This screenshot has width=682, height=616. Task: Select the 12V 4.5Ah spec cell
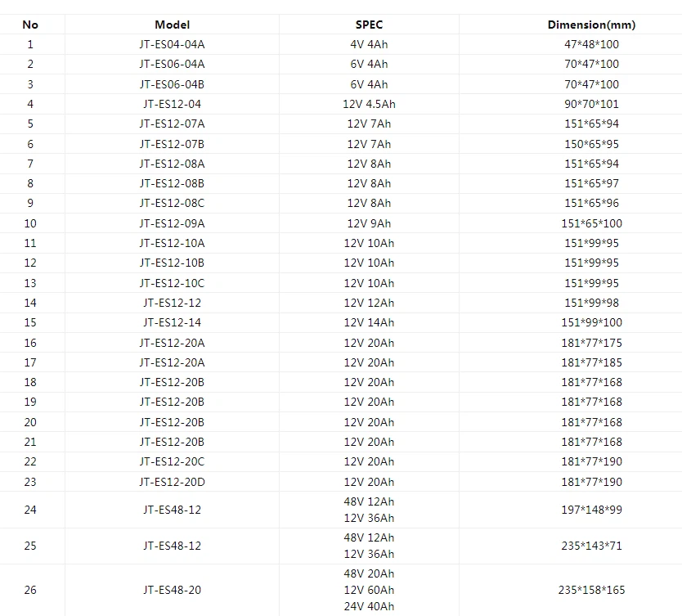point(369,104)
